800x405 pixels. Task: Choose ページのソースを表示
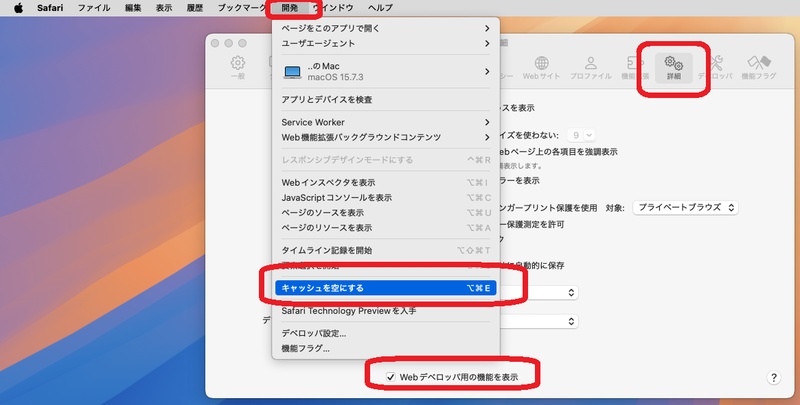coord(386,213)
